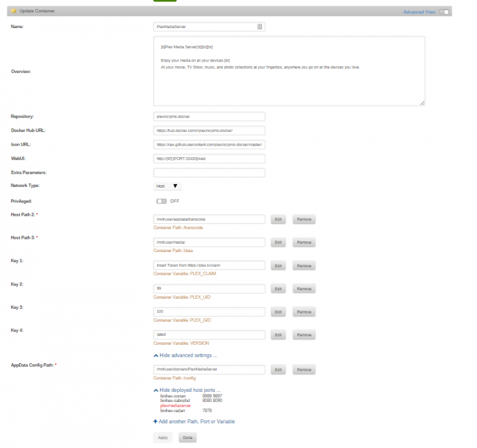
Task: Remove Key 4 VERSION variable
Action: click(304, 335)
